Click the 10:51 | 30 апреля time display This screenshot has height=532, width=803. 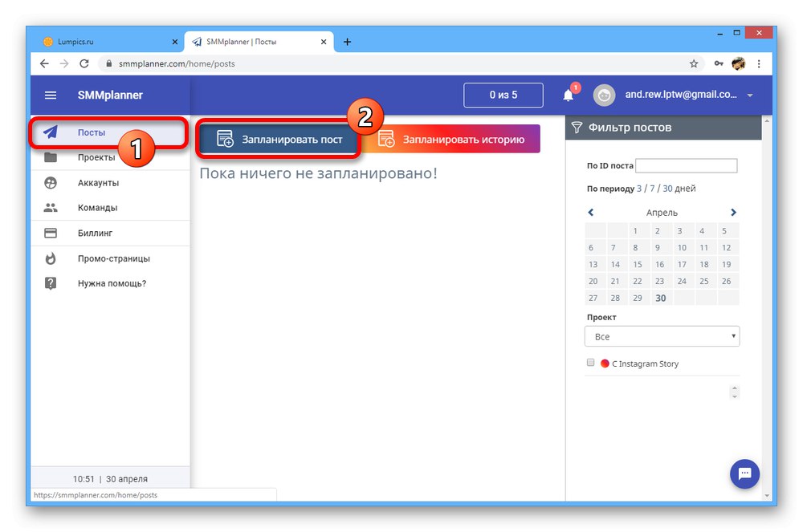110,479
